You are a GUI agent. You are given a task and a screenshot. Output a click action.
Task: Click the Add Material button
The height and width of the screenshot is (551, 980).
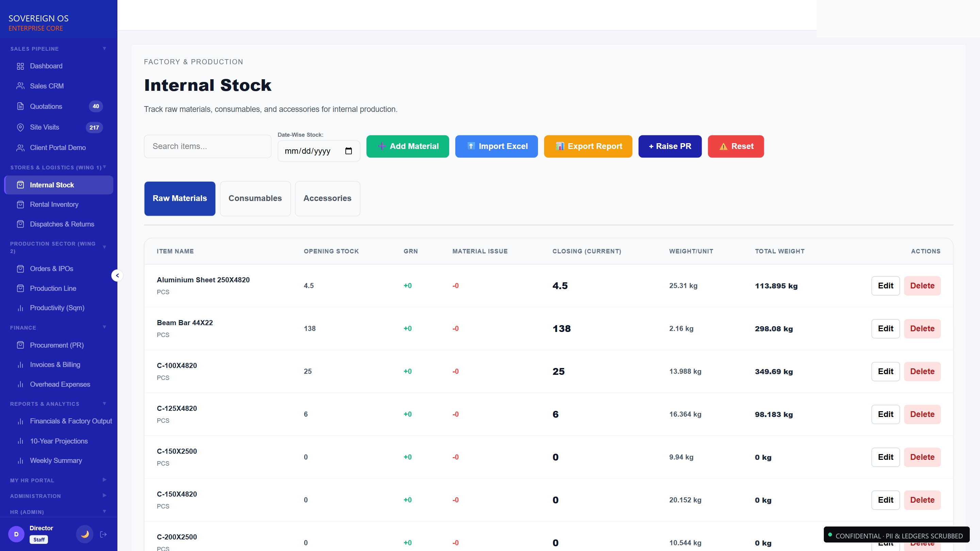tap(407, 146)
